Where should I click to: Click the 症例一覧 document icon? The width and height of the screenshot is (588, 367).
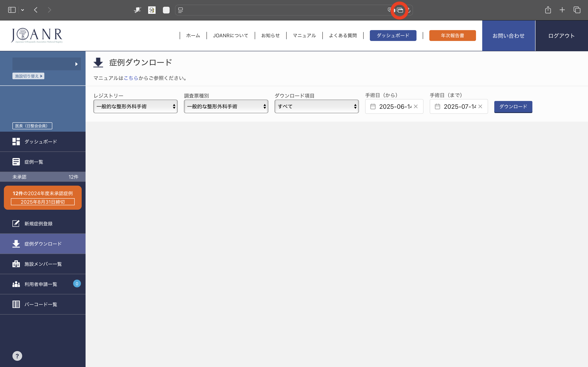[16, 161]
